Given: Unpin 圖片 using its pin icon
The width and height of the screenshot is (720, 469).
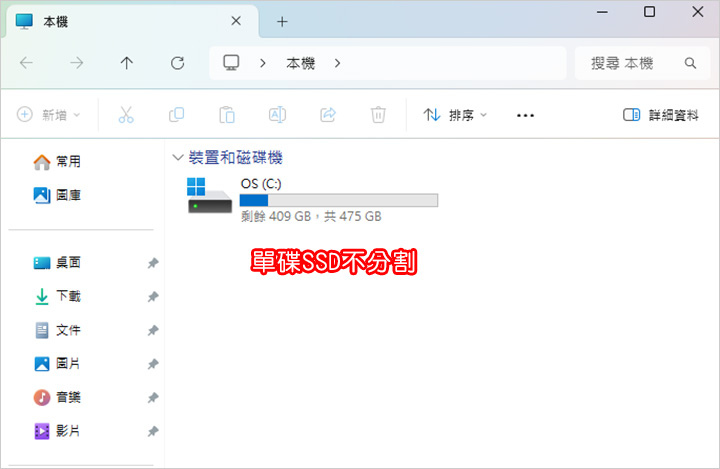Looking at the screenshot, I should pos(153,364).
